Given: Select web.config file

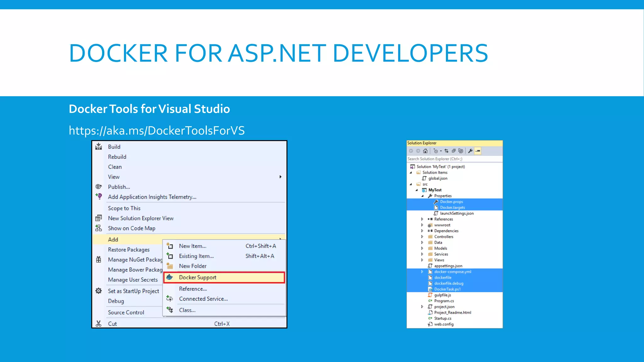Looking at the screenshot, I should 443,324.
